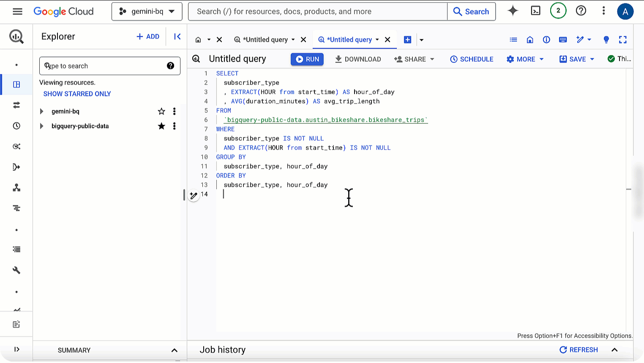
Task: Close the home tab
Action: coord(219,40)
